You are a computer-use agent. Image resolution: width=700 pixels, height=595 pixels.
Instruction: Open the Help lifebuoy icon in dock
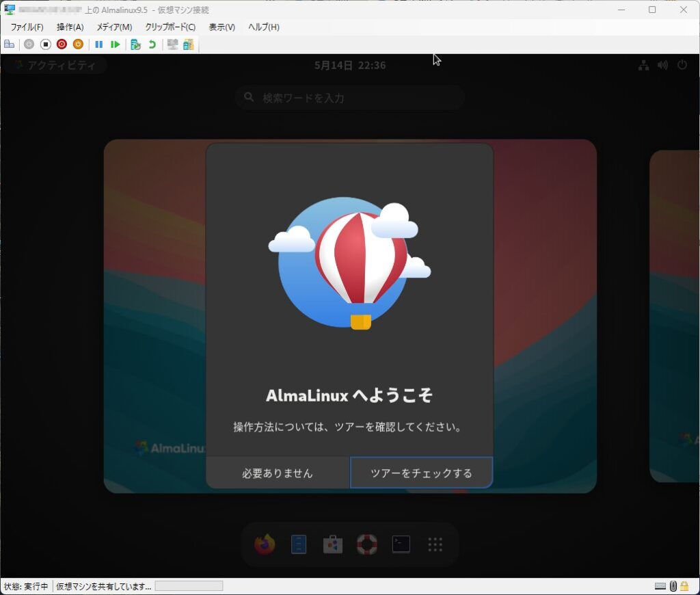367,544
